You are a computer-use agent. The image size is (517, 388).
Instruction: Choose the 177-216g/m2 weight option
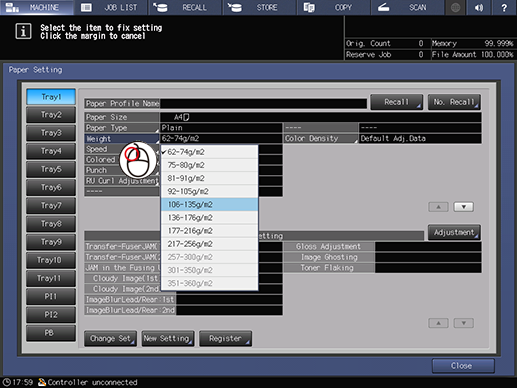pyautogui.click(x=209, y=231)
